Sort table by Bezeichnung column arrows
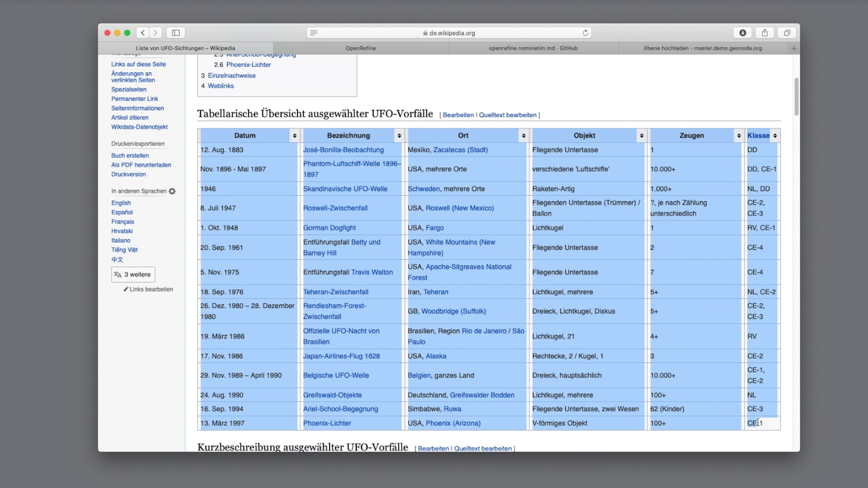 399,136
